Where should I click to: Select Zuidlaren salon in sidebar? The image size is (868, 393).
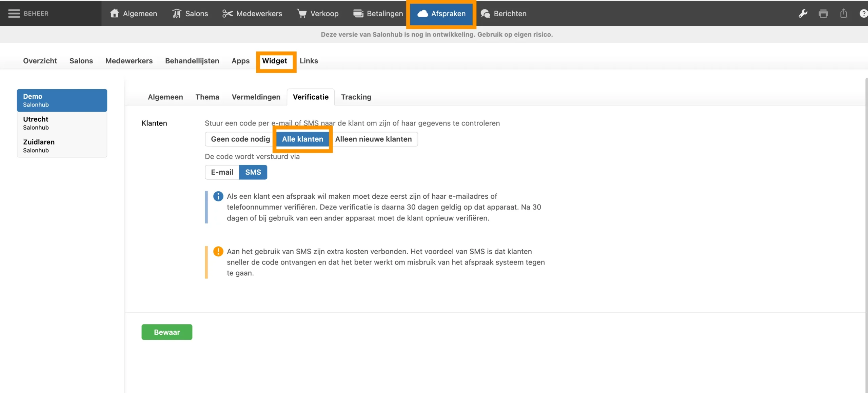click(x=62, y=146)
